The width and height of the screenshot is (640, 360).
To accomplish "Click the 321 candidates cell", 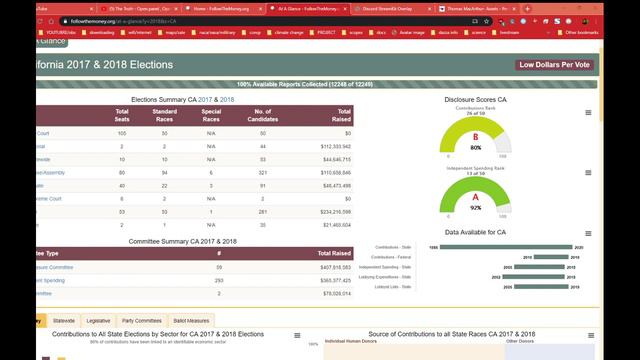I will [x=262, y=173].
